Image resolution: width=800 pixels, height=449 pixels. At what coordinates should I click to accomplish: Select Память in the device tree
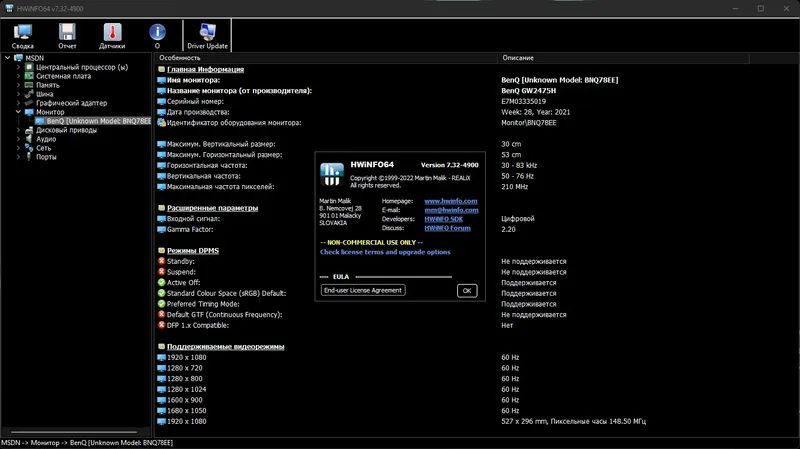click(47, 85)
